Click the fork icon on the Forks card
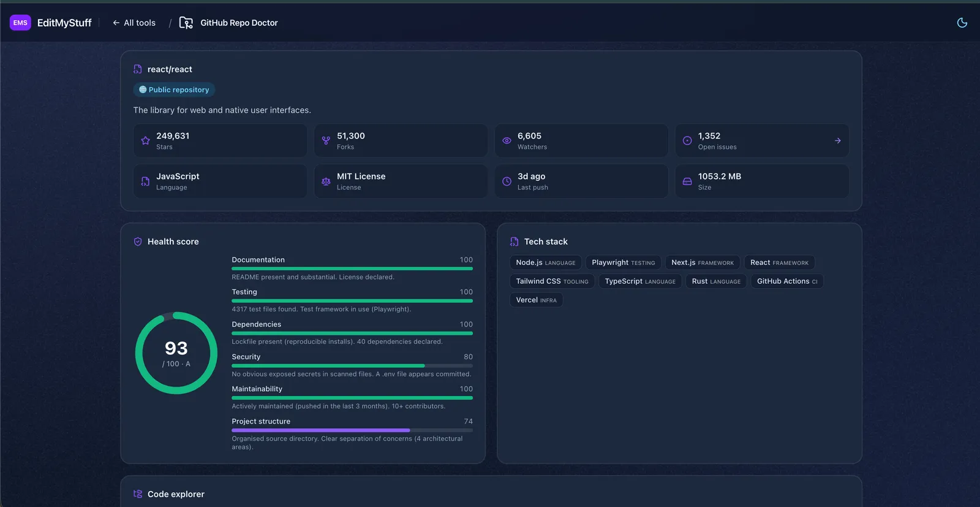 point(326,140)
